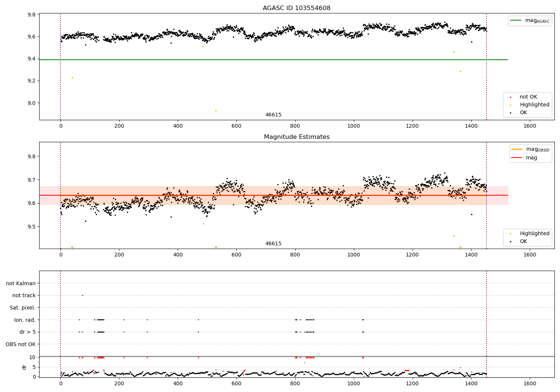Click the y-axis tick label '9.4' in top plot
560x392 pixels.
[31, 59]
